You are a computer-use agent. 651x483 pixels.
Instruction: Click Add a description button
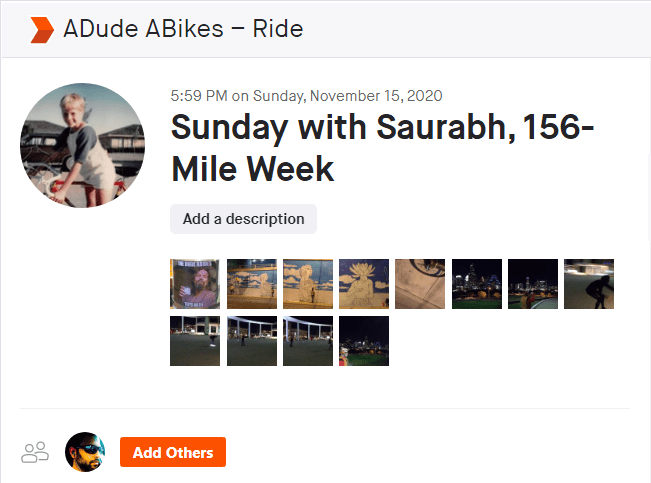(x=243, y=219)
